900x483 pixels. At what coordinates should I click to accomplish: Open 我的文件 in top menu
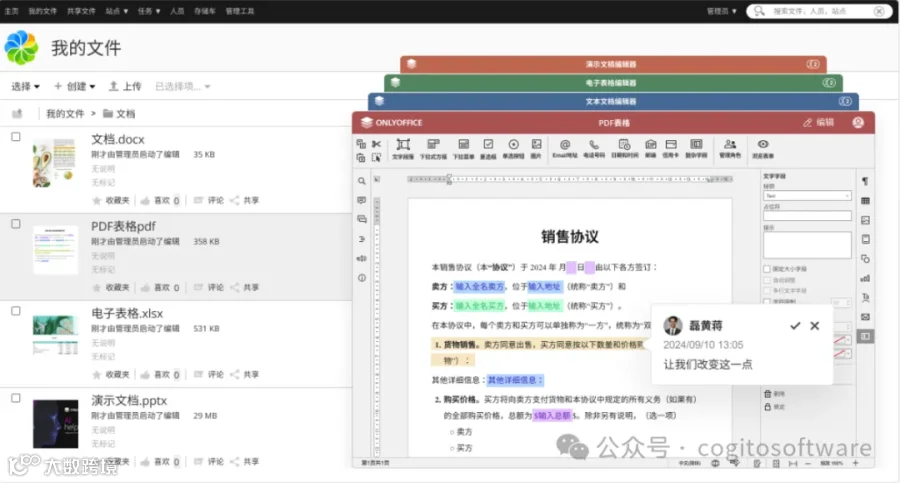point(42,11)
